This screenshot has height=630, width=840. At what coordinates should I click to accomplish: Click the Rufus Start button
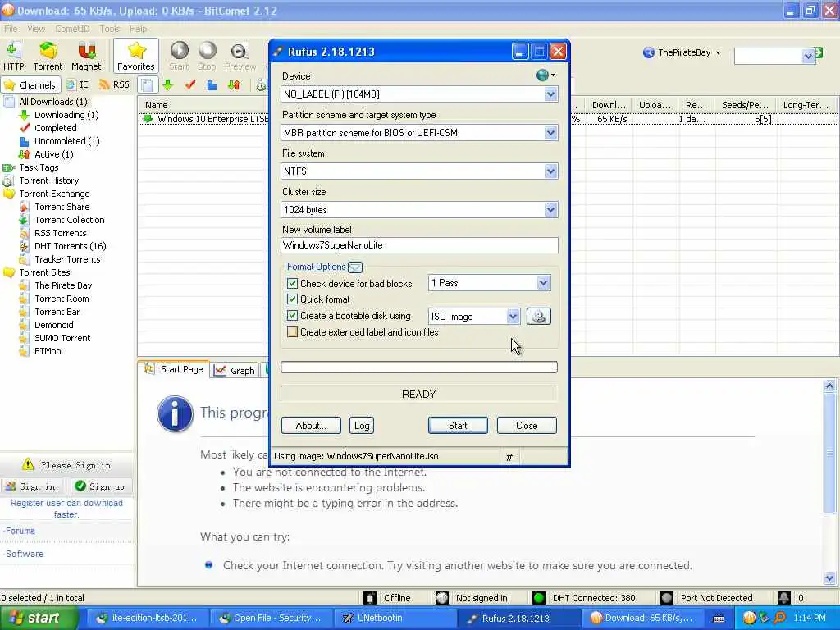coord(458,426)
